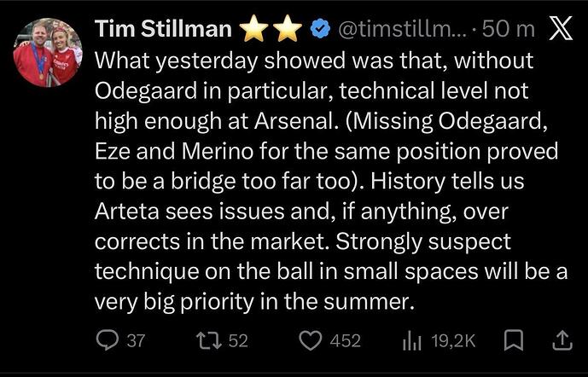This screenshot has width=588, height=377.
Task: Open Tim Stillman's profile picture
Action: 48,53
